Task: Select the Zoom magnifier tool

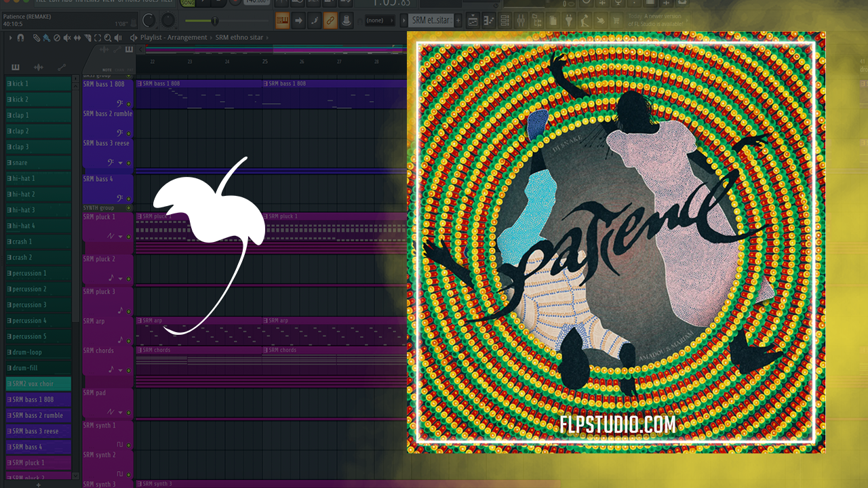Action: 108,37
